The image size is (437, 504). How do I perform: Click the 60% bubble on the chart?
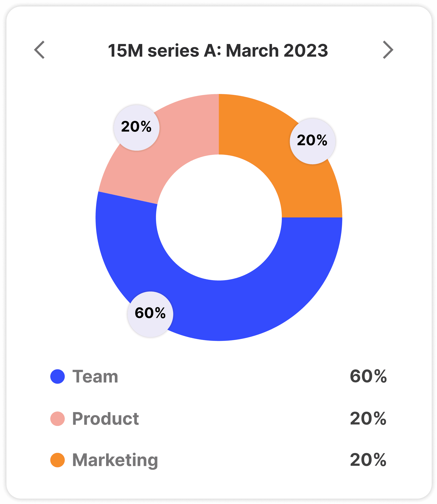click(x=150, y=314)
